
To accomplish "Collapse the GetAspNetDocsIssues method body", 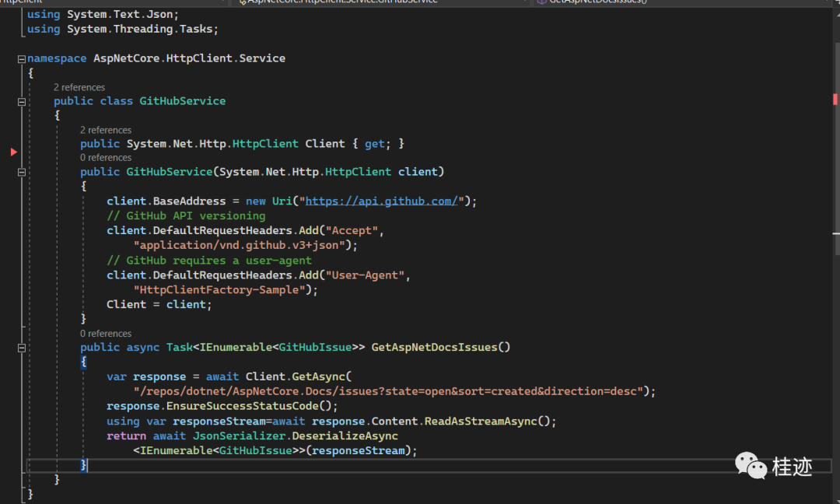I will coord(22,347).
